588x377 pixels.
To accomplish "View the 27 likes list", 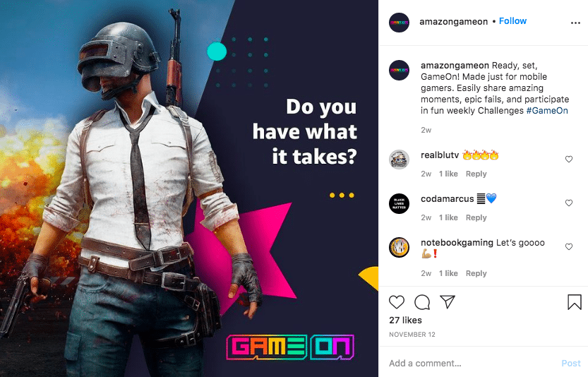I will coord(405,320).
